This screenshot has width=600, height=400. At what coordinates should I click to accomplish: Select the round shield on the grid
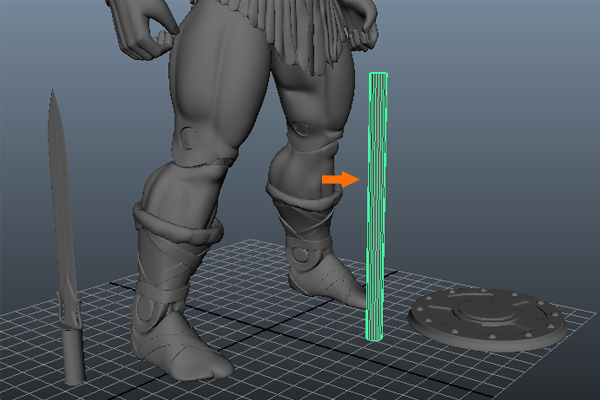tap(487, 318)
